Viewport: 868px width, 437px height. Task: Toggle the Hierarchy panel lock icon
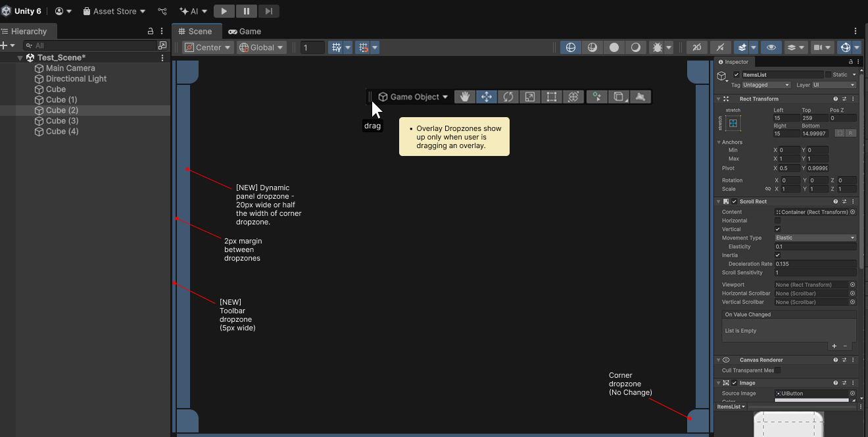pyautogui.click(x=151, y=31)
